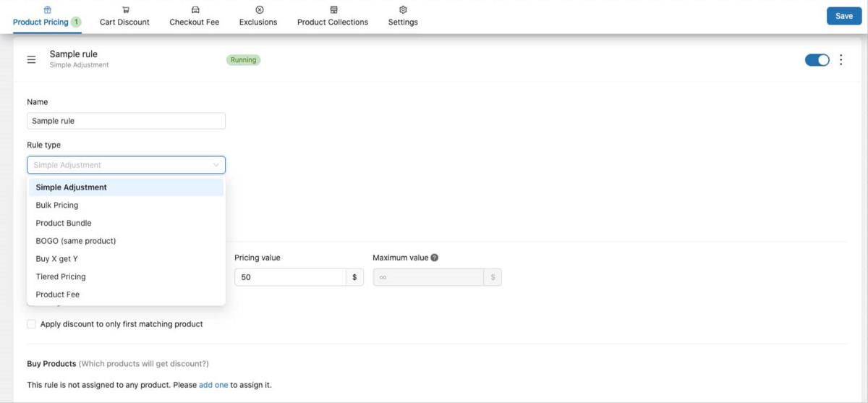Screen dimensions: 868x403
Task: Disable the Sample rule toggle switch
Action: coord(817,60)
